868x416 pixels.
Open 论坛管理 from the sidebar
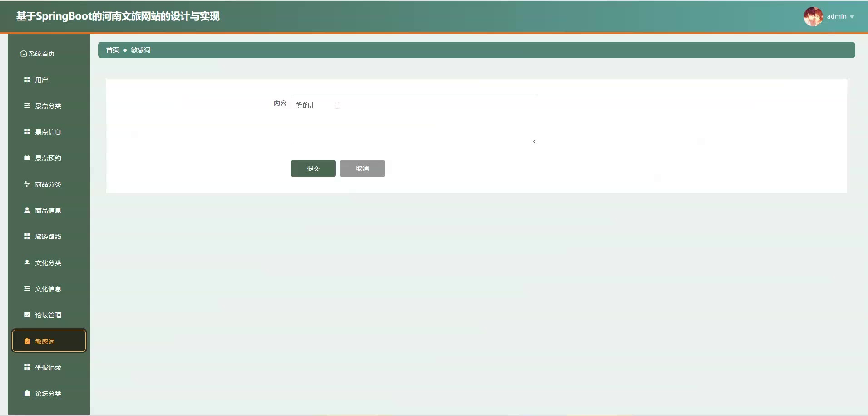coord(49,315)
